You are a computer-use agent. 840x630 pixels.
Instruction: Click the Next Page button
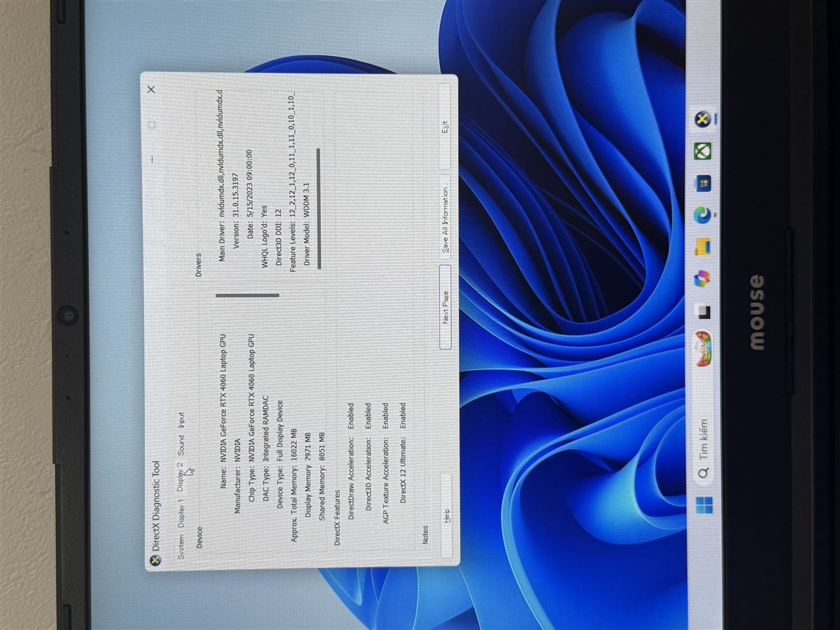pyautogui.click(x=446, y=307)
